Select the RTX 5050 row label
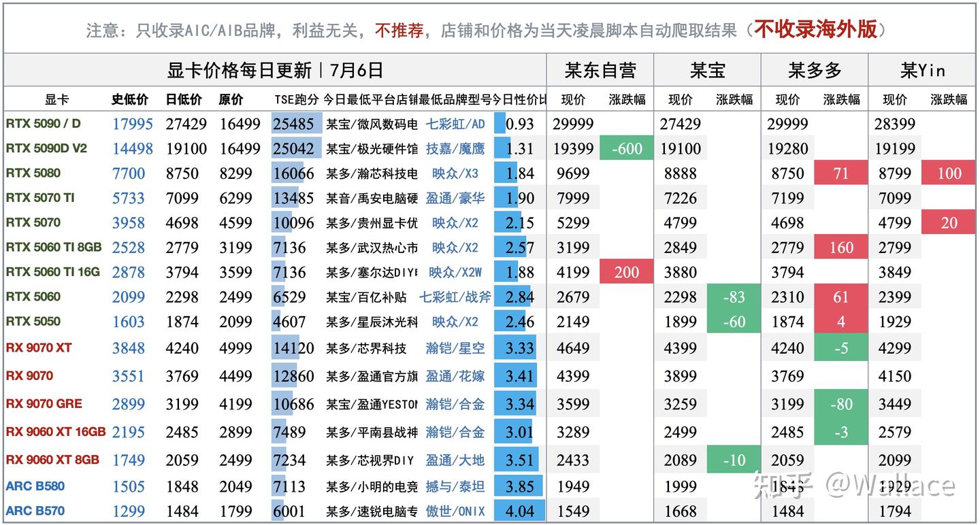This screenshot has height=525, width=980. coord(33,321)
